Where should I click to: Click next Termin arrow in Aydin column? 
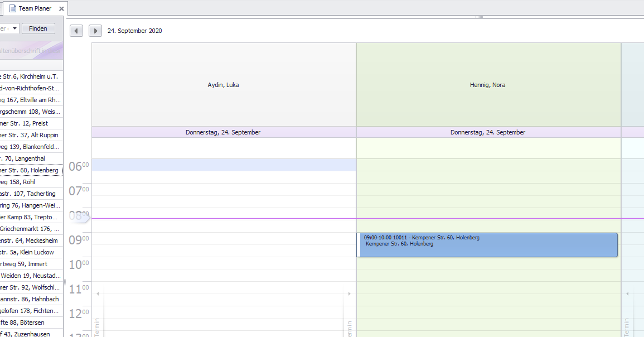pyautogui.click(x=350, y=293)
